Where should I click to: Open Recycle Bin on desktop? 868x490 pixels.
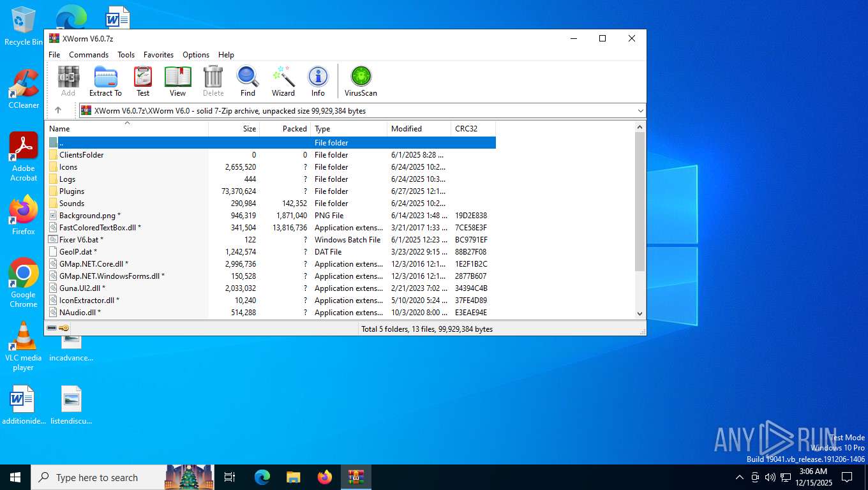[x=23, y=27]
